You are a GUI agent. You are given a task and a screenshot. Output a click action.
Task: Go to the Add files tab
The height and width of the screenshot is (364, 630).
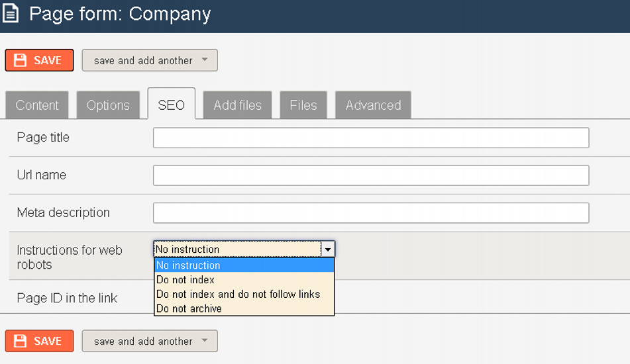tap(237, 105)
